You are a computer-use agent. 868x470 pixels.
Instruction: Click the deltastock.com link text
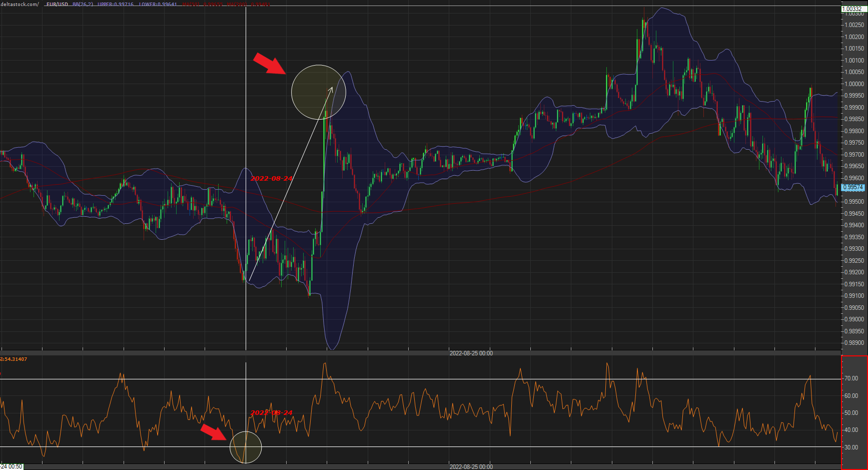20,4
